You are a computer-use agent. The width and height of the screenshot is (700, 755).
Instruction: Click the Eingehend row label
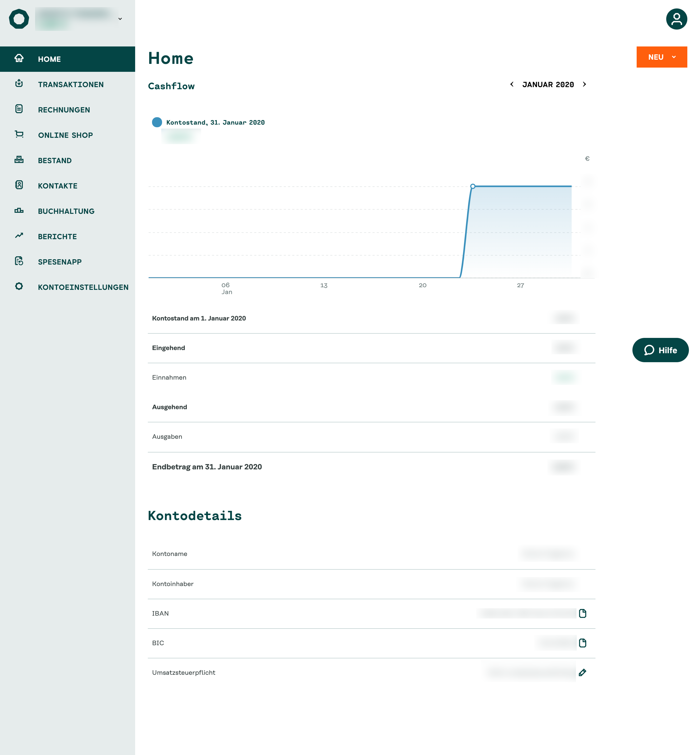point(169,348)
